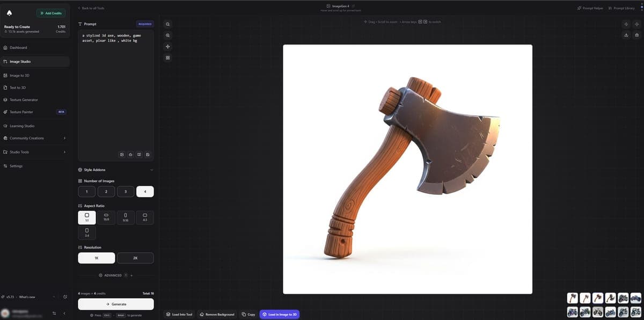The image size is (644, 320).
Task: Click the grid view icon
Action: (x=168, y=57)
